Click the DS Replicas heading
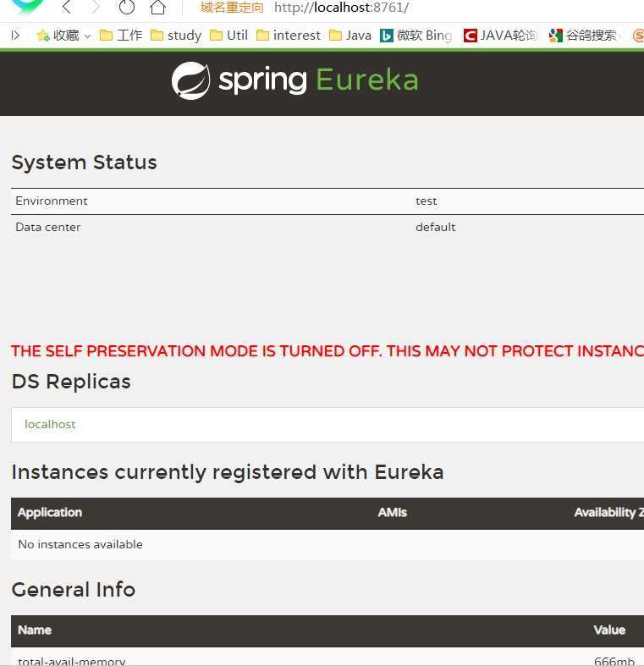 [x=71, y=382]
